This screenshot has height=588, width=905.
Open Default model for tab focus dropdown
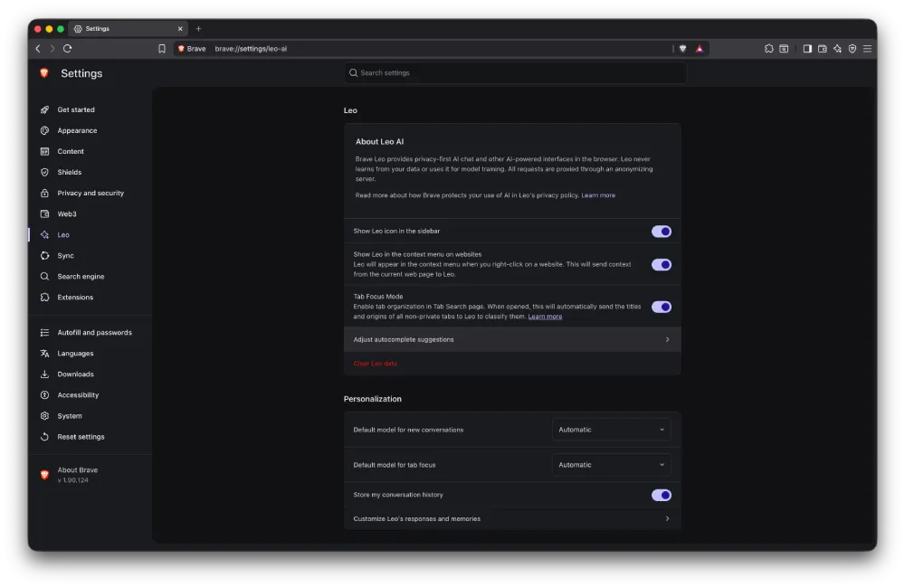[611, 465]
